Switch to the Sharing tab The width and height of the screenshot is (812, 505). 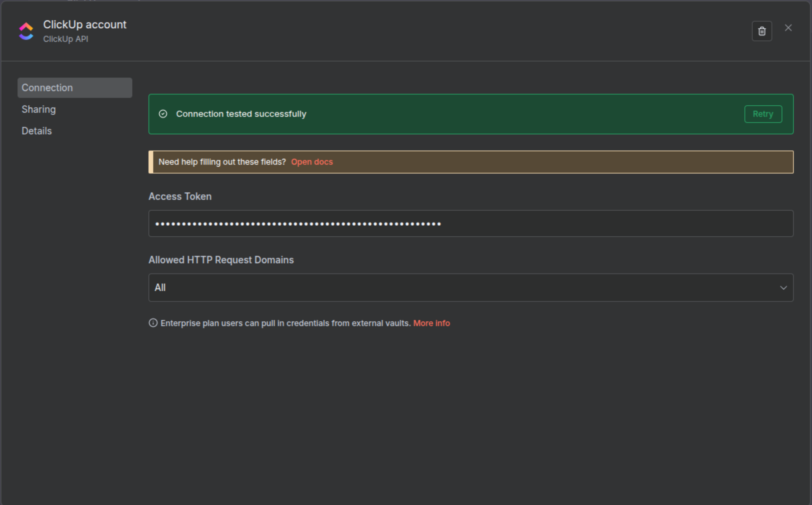click(39, 109)
